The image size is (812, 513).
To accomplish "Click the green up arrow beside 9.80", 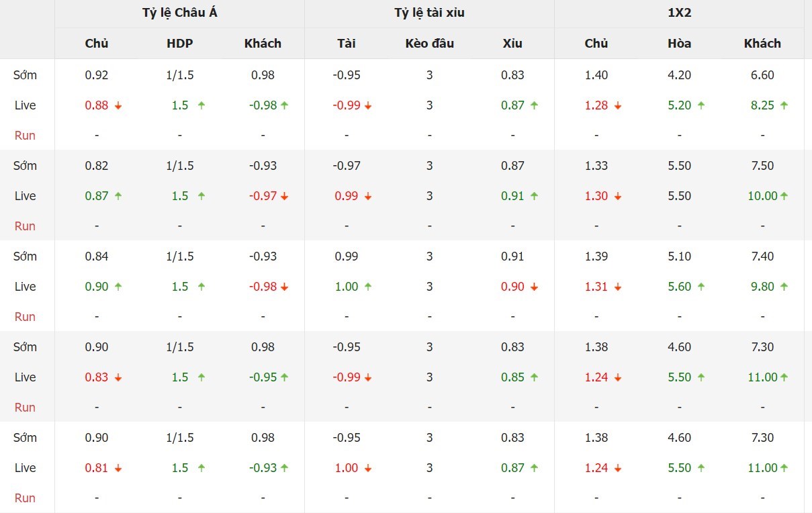I will (784, 287).
